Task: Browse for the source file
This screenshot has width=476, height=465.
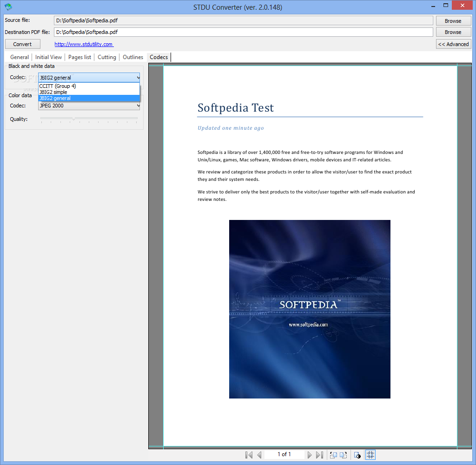Action: 453,21
